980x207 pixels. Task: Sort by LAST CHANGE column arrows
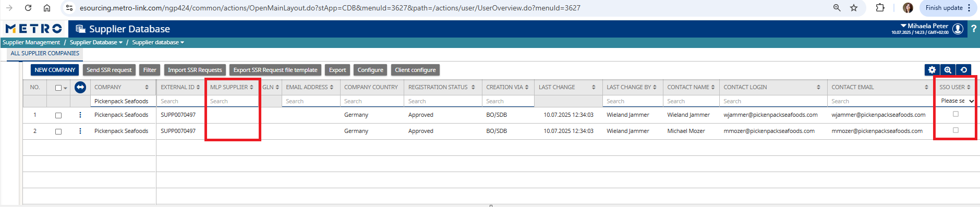click(594, 87)
